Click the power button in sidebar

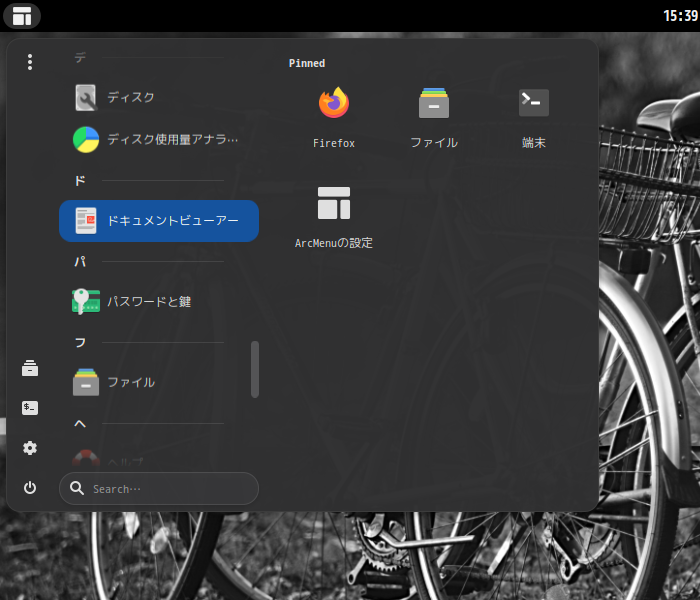click(30, 488)
